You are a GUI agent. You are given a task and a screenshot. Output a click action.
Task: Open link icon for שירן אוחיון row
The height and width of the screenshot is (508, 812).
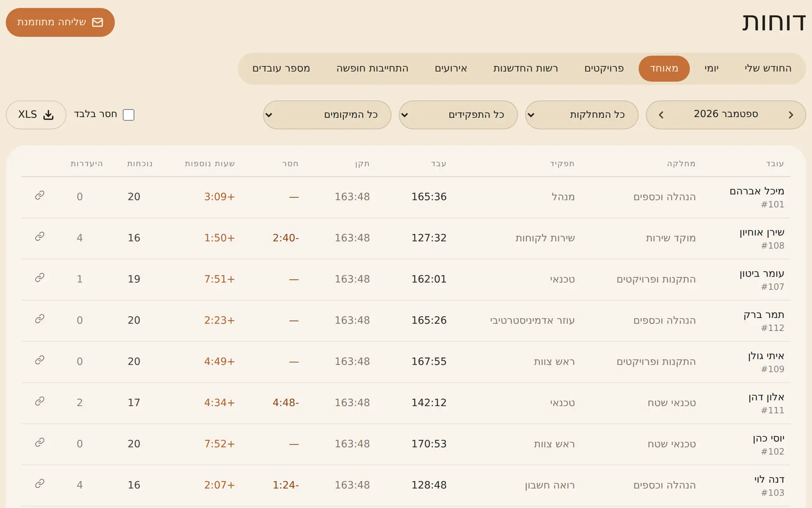tap(40, 236)
